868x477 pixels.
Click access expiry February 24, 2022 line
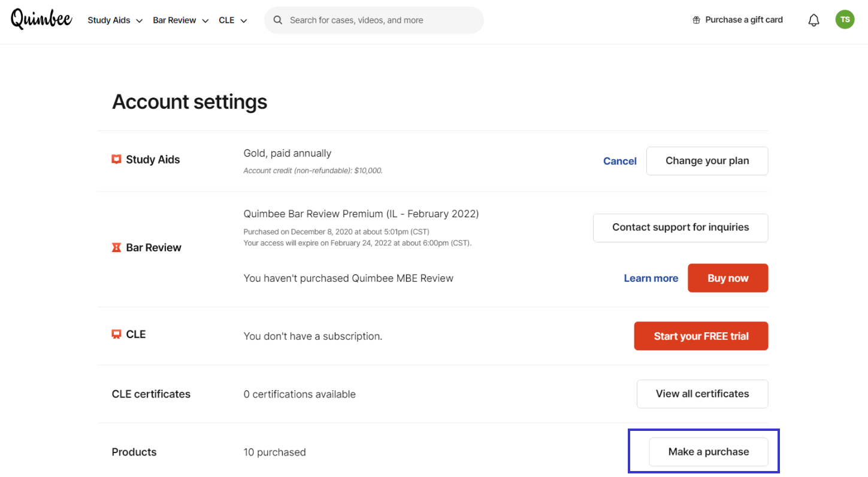pos(358,243)
